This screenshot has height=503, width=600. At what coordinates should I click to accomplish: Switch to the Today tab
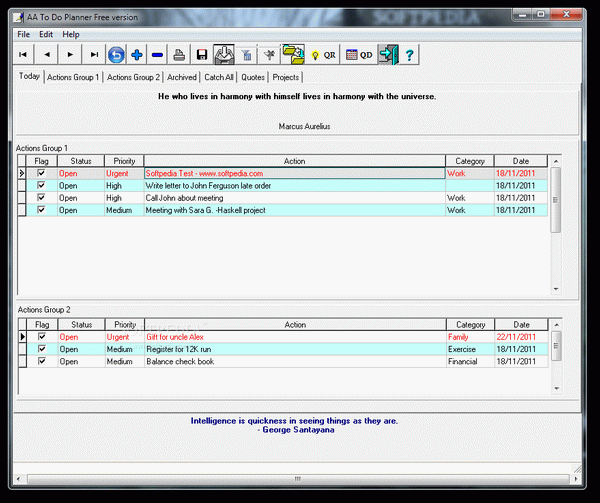(29, 76)
